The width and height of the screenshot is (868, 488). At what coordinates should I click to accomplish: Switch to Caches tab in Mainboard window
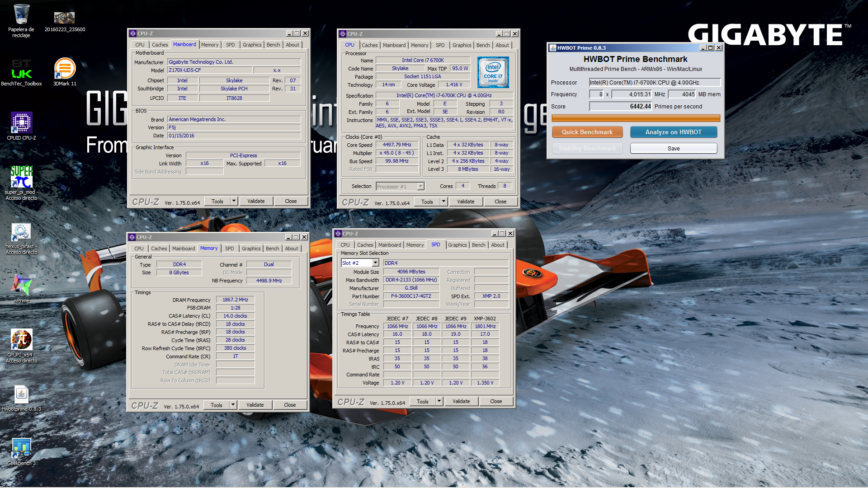(x=160, y=45)
